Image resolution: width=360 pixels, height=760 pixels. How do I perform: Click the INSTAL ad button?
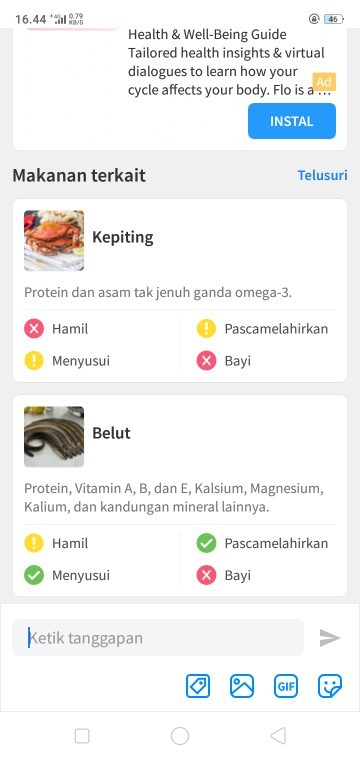click(x=292, y=121)
